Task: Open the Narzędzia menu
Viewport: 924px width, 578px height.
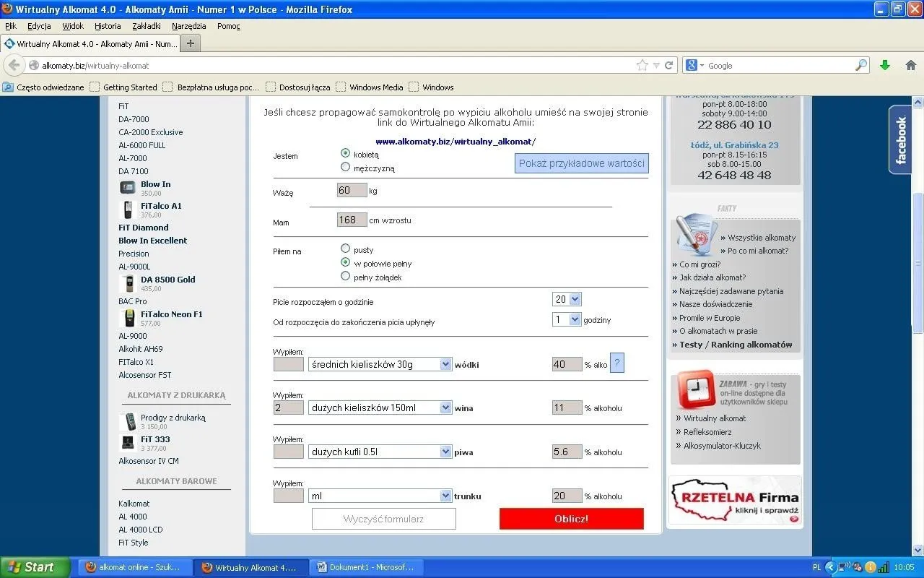Action: click(188, 26)
